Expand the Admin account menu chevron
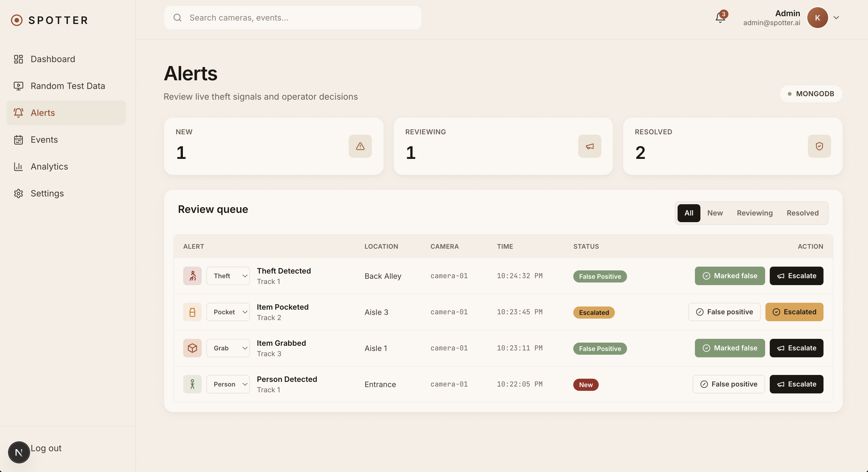 pyautogui.click(x=836, y=18)
